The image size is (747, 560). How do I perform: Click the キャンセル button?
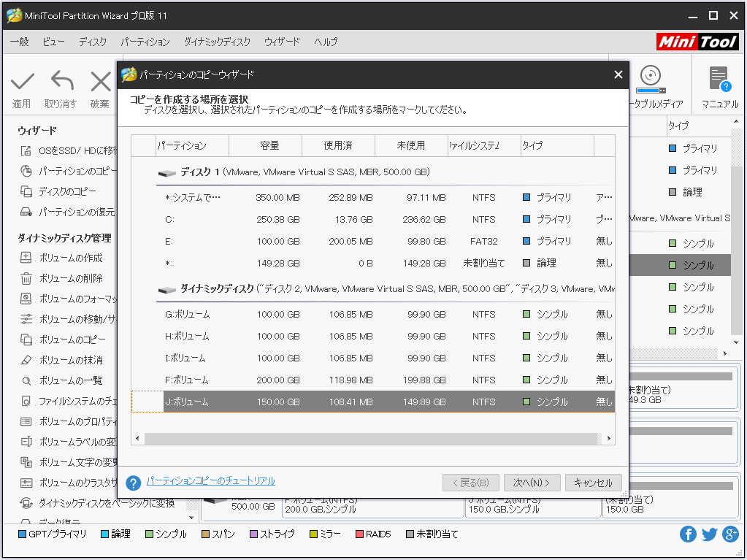(593, 483)
